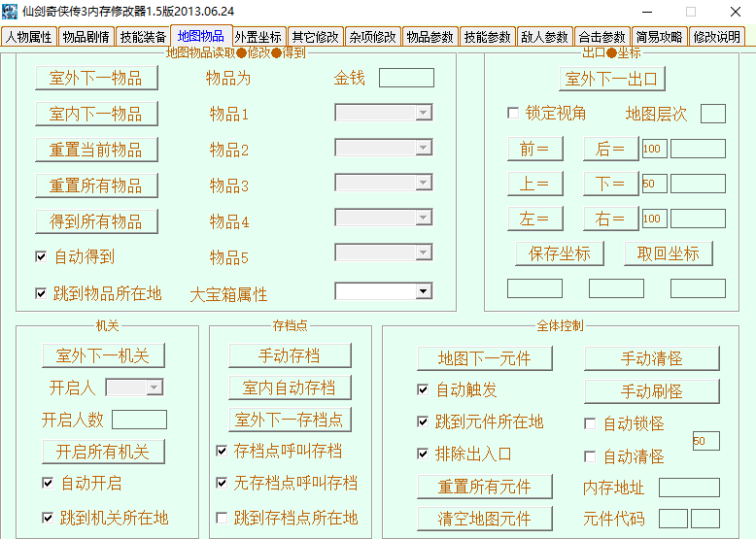The height and width of the screenshot is (539, 756).
Task: Click the 取回坐标 button
Action: (669, 253)
